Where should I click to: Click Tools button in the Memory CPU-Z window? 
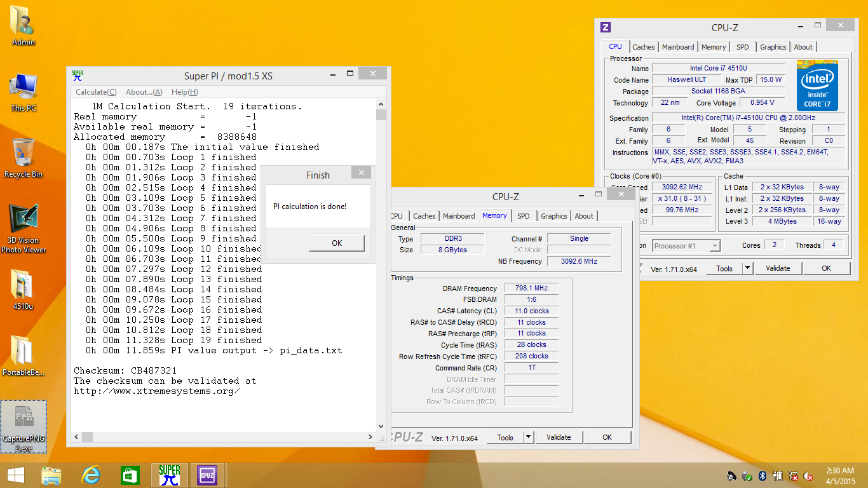[x=505, y=437]
